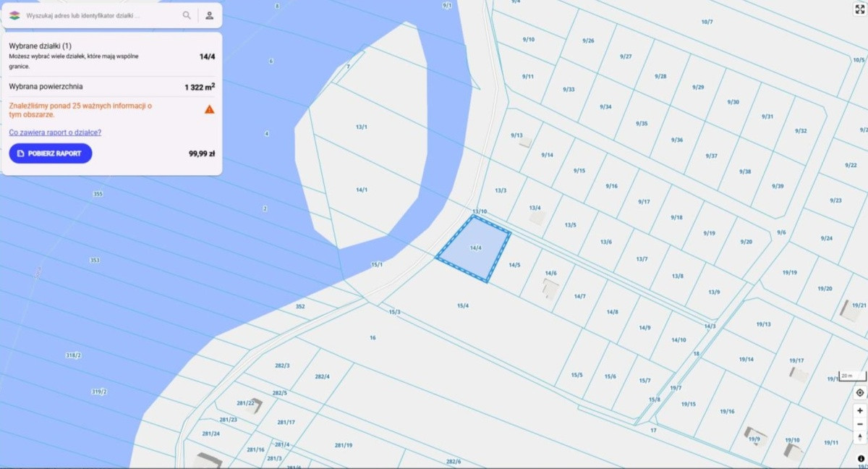Select parcel 9/13 on the map

(516, 135)
